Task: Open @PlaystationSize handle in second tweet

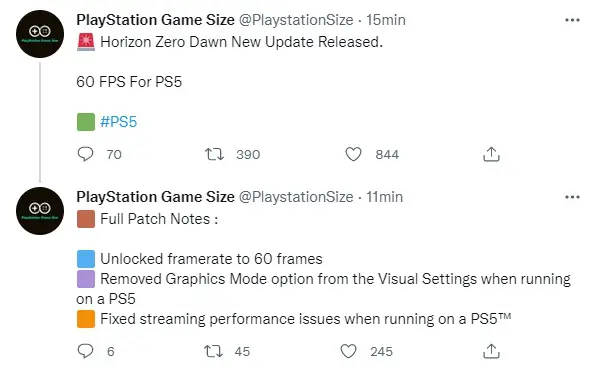Action: tap(296, 197)
